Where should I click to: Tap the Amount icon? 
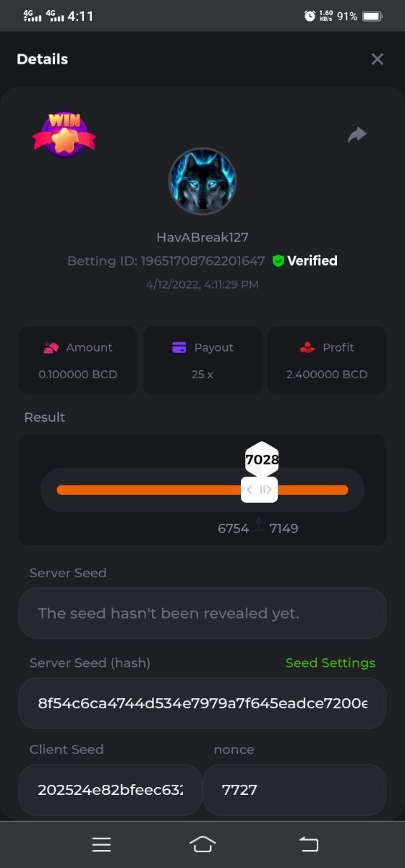click(x=49, y=347)
